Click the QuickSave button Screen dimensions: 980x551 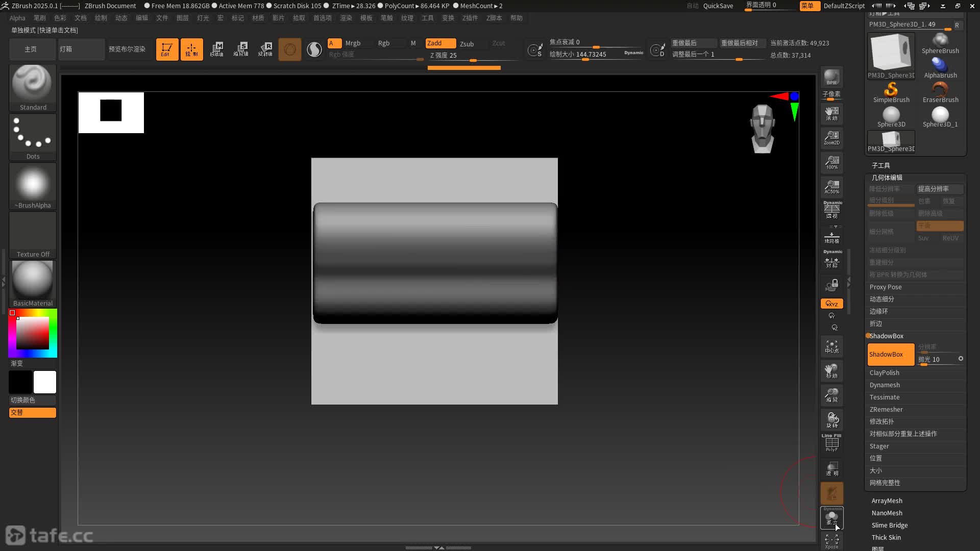718,6
